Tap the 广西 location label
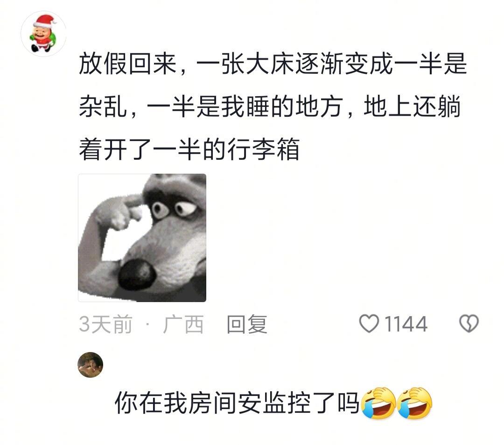 coord(183,324)
